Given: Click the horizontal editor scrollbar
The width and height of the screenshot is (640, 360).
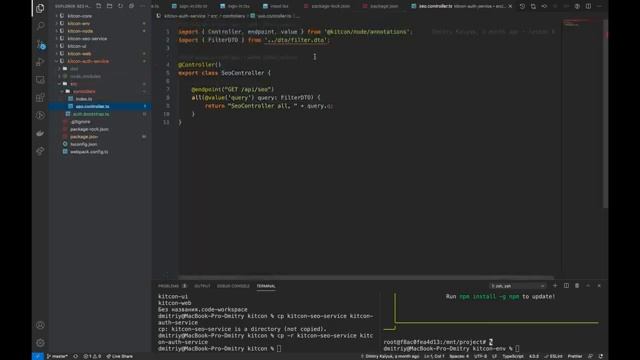Looking at the screenshot, I should pos(366,278).
